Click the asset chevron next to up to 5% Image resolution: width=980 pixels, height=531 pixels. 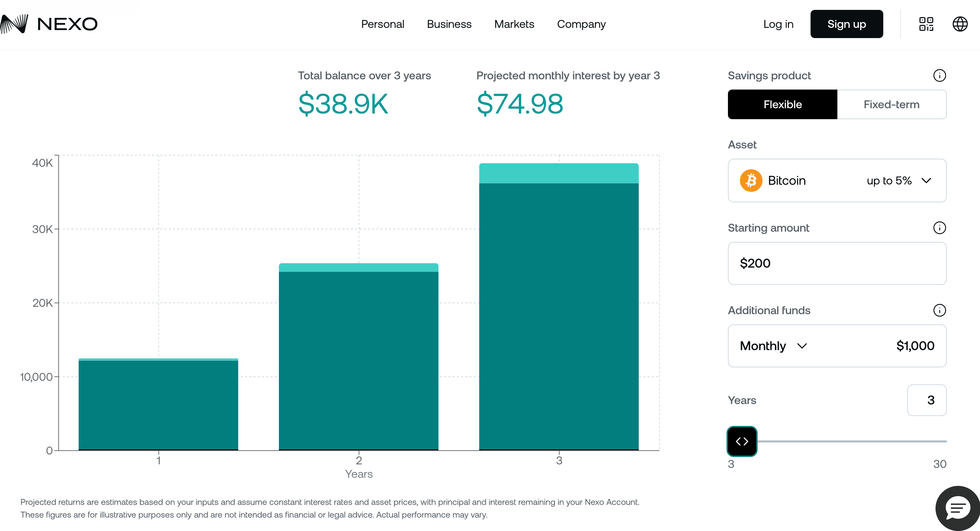[x=926, y=180]
